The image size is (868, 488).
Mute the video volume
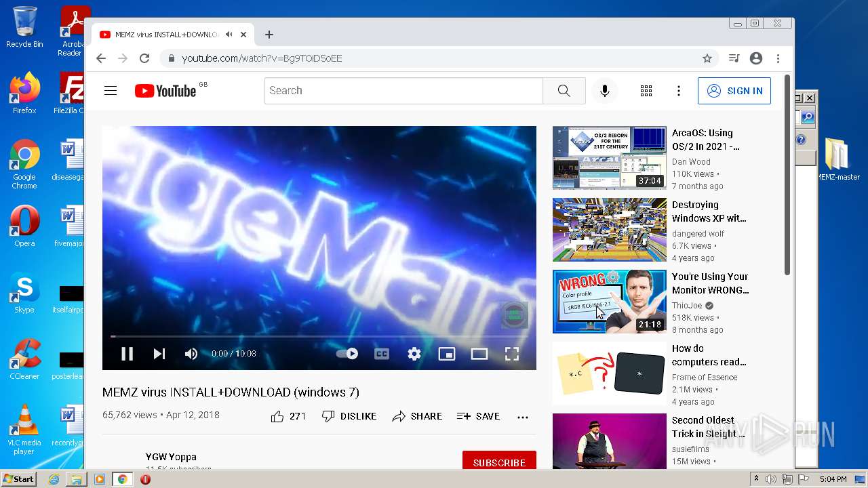click(x=191, y=354)
